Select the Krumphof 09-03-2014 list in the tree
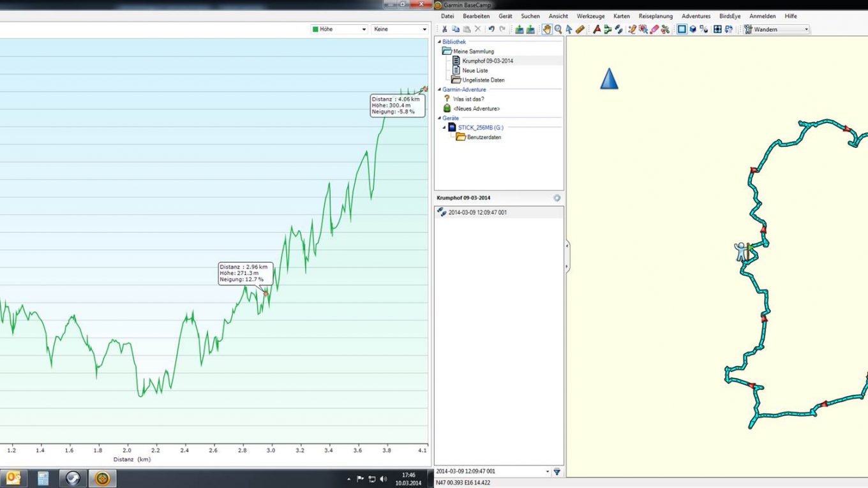The height and width of the screenshot is (488, 868). (x=488, y=61)
